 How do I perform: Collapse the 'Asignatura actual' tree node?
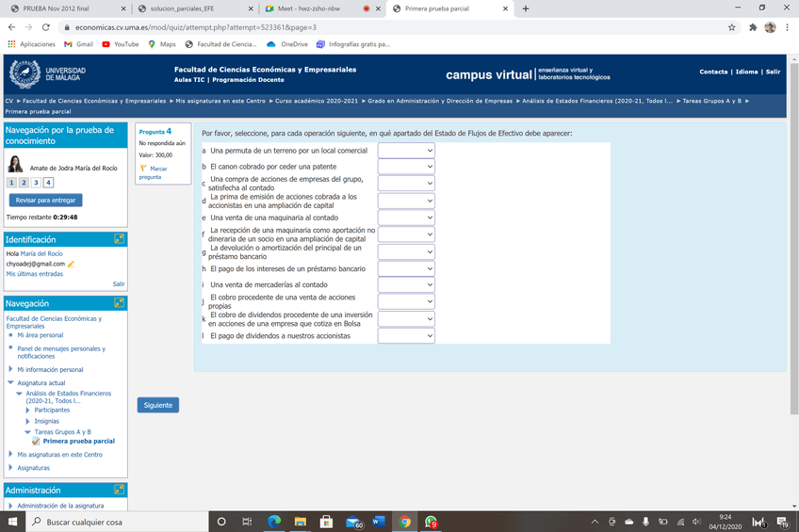tap(10, 382)
